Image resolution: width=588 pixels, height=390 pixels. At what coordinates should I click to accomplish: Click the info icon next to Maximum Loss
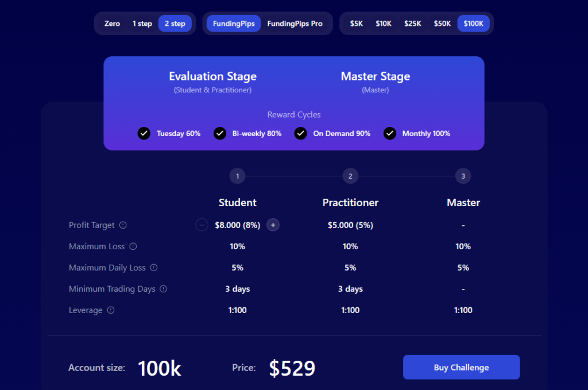(133, 246)
